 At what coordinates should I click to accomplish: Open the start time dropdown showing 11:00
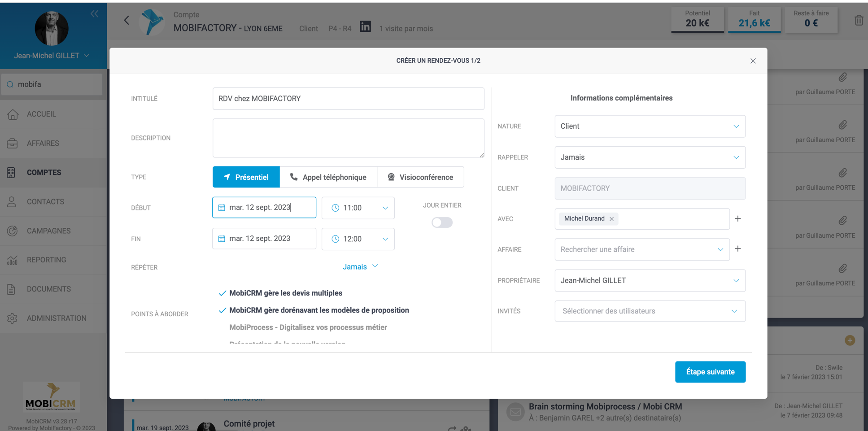point(358,208)
